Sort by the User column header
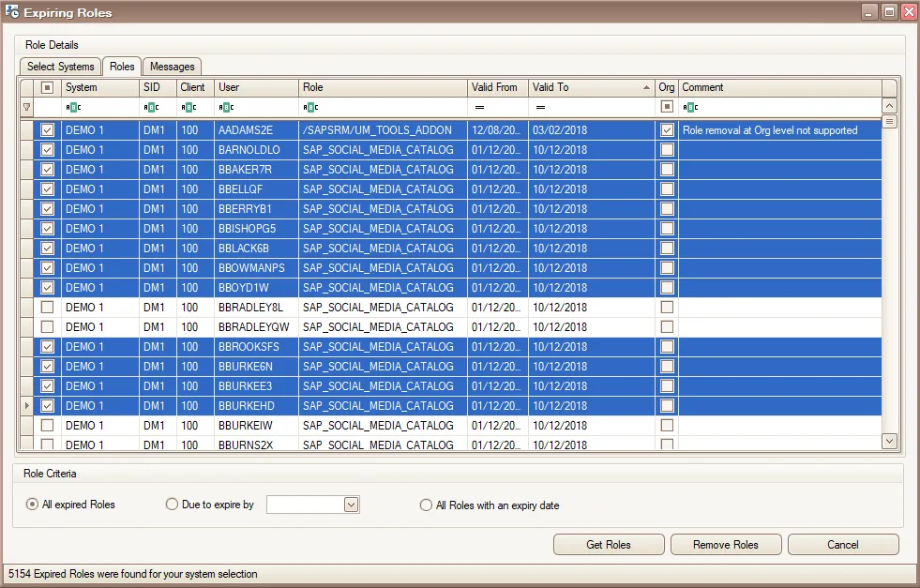Viewport: 920px width, 588px height. coord(256,87)
